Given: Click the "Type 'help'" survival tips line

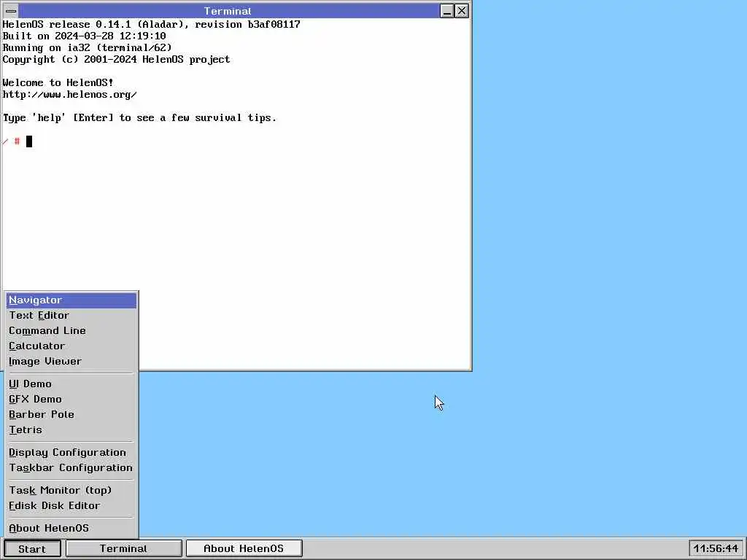Looking at the screenshot, I should tap(139, 117).
